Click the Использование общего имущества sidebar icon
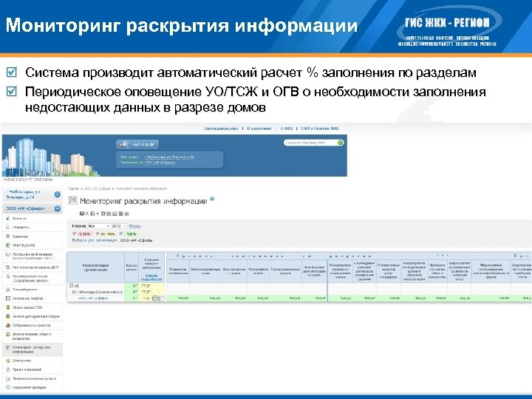532x399 pixels. click(x=8, y=335)
